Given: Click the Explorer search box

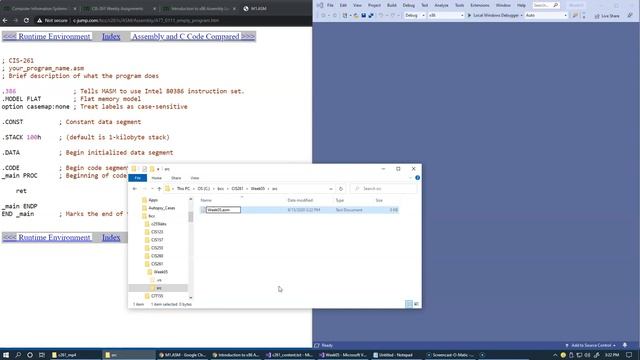Looking at the screenshot, I should 384,189.
